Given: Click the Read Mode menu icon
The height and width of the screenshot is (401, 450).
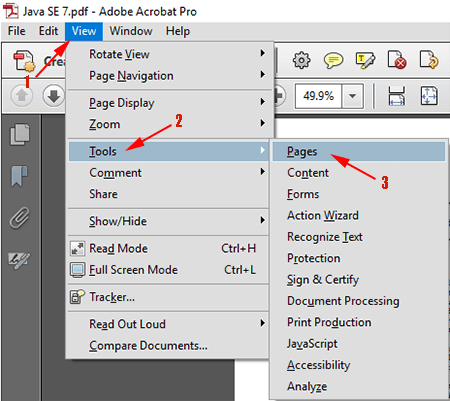Looking at the screenshot, I should tap(77, 249).
